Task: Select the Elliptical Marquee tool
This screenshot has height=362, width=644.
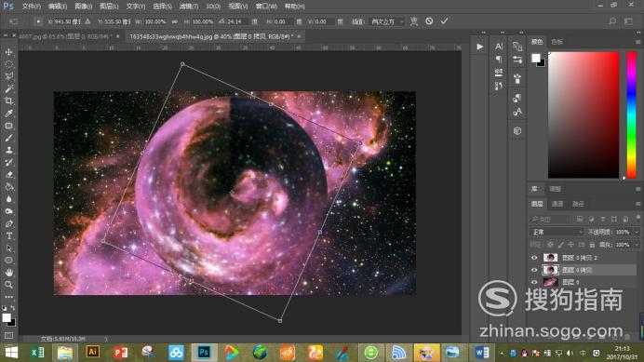Action: [x=8, y=64]
